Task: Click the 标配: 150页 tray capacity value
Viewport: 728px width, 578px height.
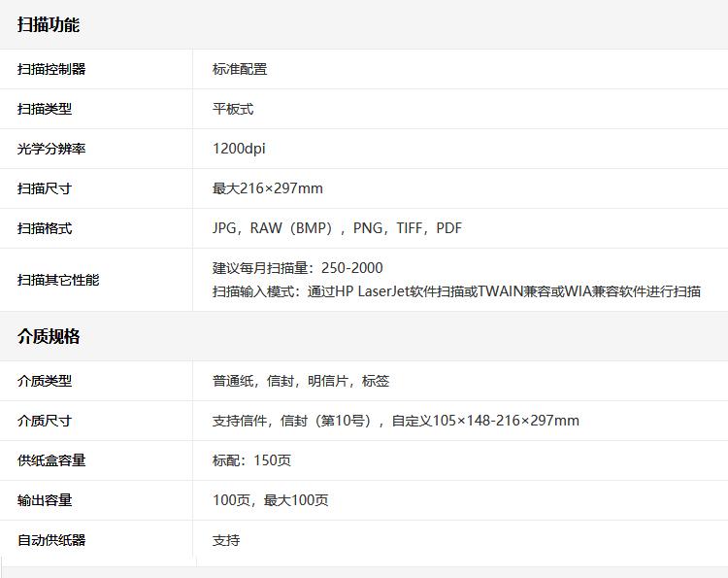Action: point(251,460)
